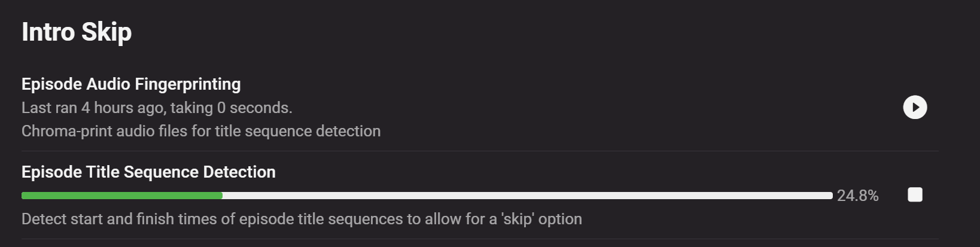Screen dimensions: 980x247
Task: Click the Intro Skip section heading
Action: [x=77, y=32]
